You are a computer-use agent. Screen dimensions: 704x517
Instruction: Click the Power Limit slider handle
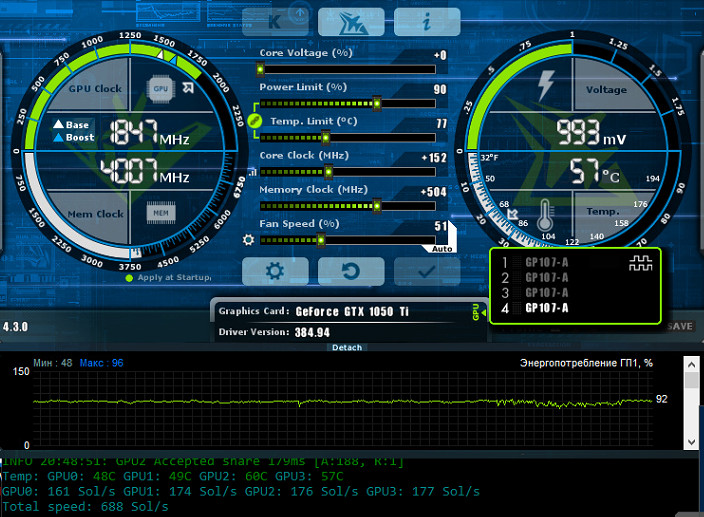(377, 103)
